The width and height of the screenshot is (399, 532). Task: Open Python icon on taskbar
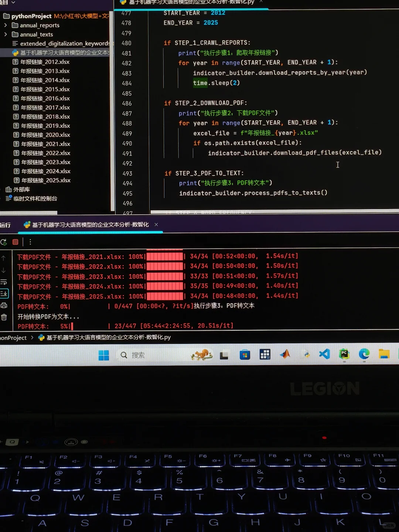pos(306,355)
